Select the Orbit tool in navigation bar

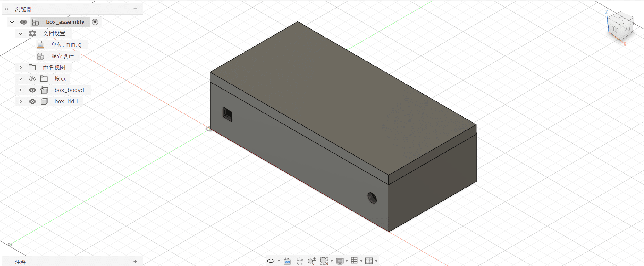click(x=271, y=261)
